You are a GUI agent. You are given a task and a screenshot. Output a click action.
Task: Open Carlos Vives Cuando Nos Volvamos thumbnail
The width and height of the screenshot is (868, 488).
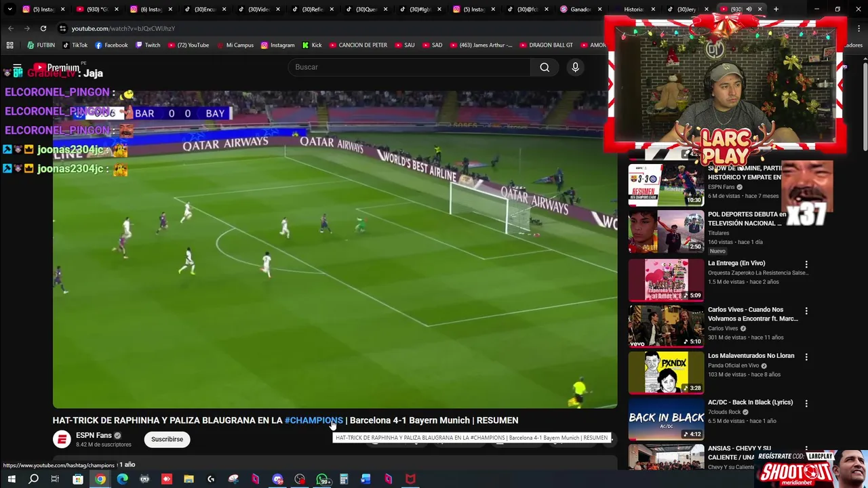[x=666, y=326]
